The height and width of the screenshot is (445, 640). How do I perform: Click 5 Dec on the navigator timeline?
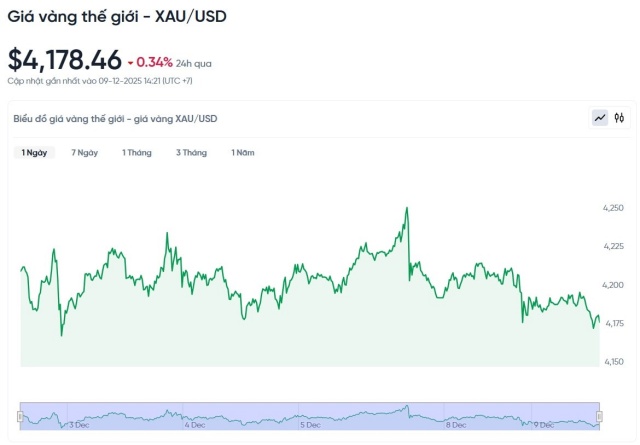pyautogui.click(x=309, y=425)
